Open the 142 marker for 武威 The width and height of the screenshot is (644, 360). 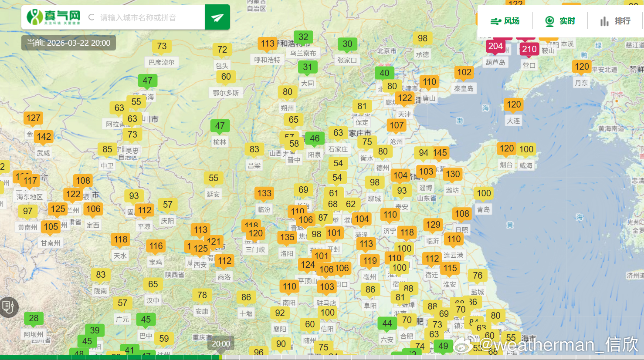[44, 137]
